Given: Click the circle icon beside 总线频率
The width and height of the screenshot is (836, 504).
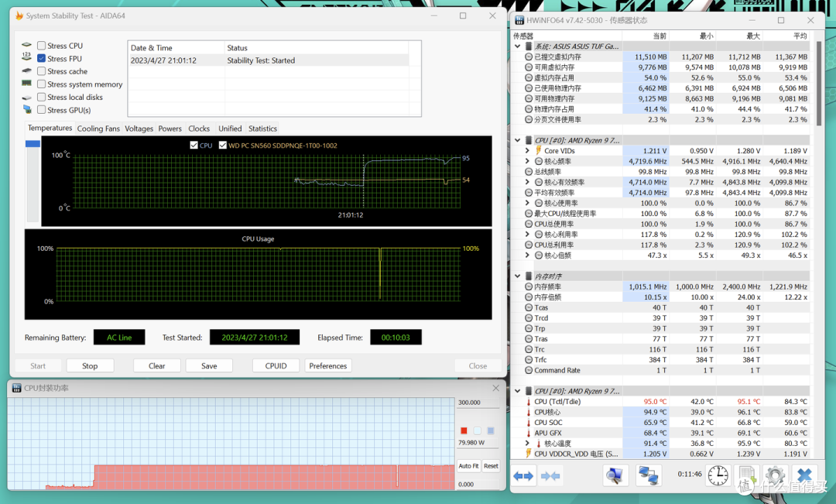Looking at the screenshot, I should click(x=529, y=172).
